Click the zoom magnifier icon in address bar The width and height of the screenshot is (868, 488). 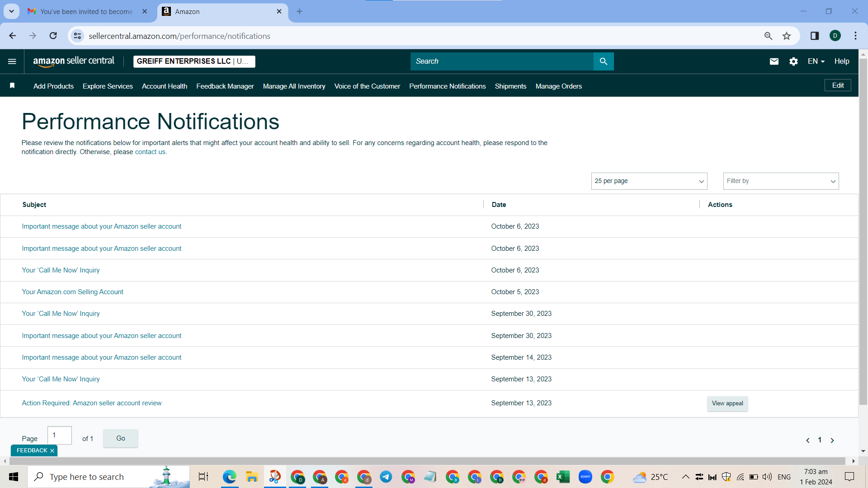768,36
